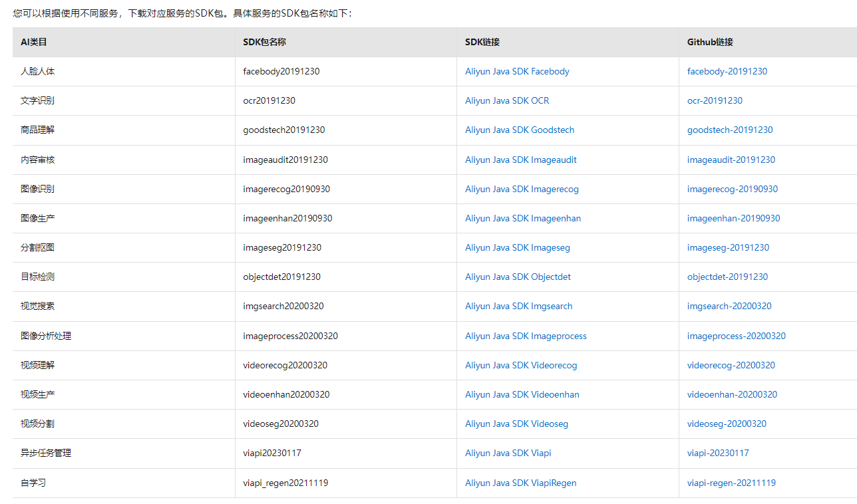Visit the goodstech-20191230 Github link
The width and height of the screenshot is (857, 504).
tap(730, 130)
